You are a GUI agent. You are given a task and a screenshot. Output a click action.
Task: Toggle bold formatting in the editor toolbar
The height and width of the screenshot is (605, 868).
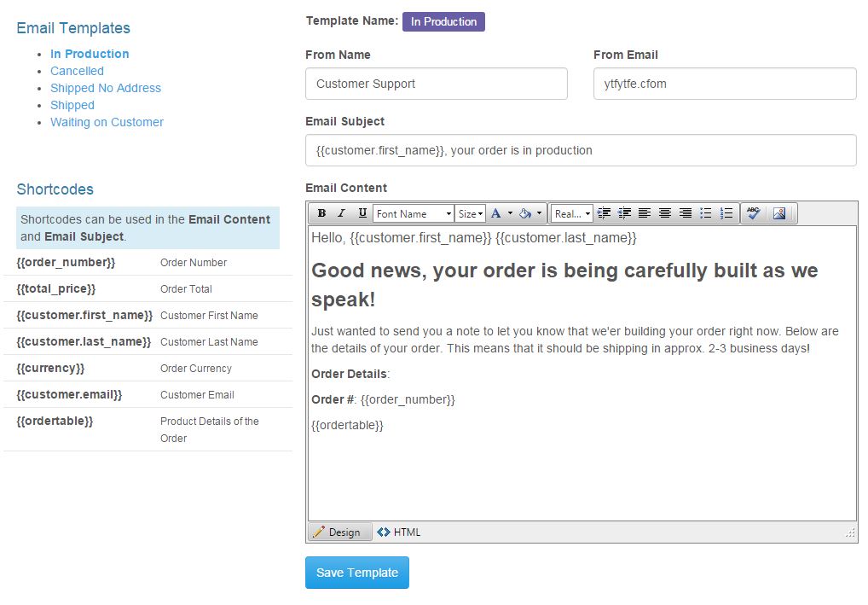tap(321, 212)
